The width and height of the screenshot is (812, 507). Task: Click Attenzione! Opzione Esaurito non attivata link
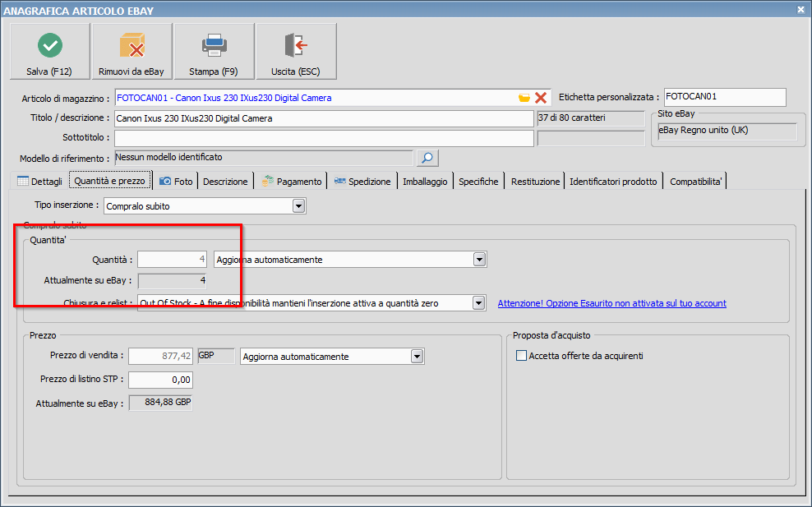(x=612, y=303)
